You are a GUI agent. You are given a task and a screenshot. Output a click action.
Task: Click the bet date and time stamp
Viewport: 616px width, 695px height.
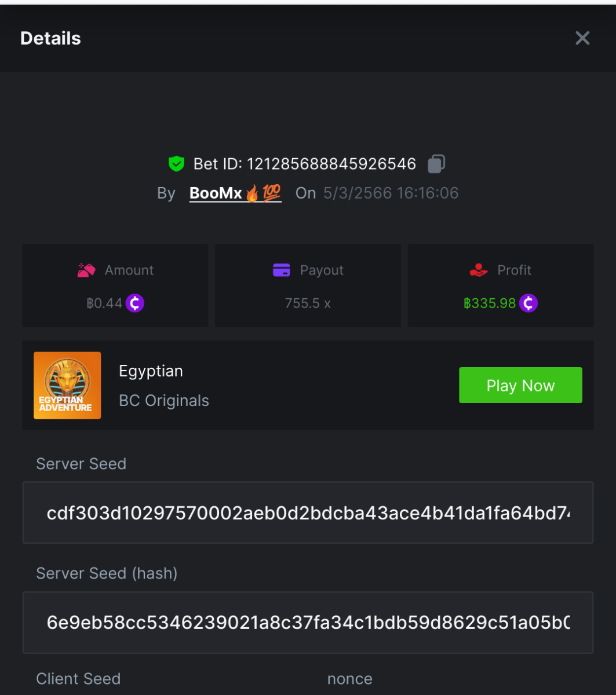[x=391, y=193]
